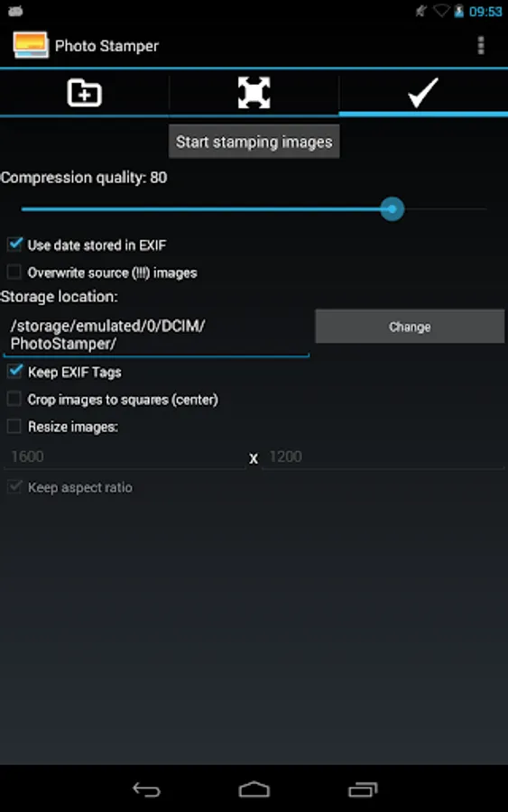Select the checkmark finish tab
The height and width of the screenshot is (812, 508).
[x=423, y=93]
